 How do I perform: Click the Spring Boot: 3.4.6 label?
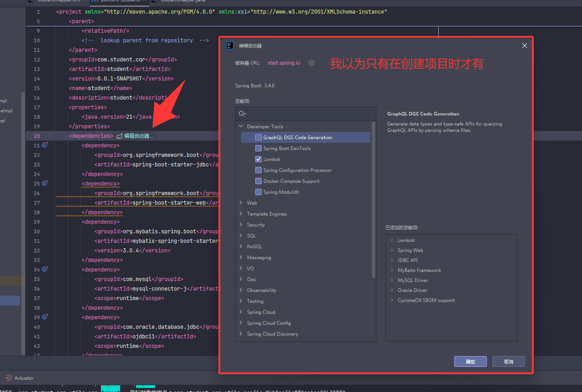coord(255,85)
